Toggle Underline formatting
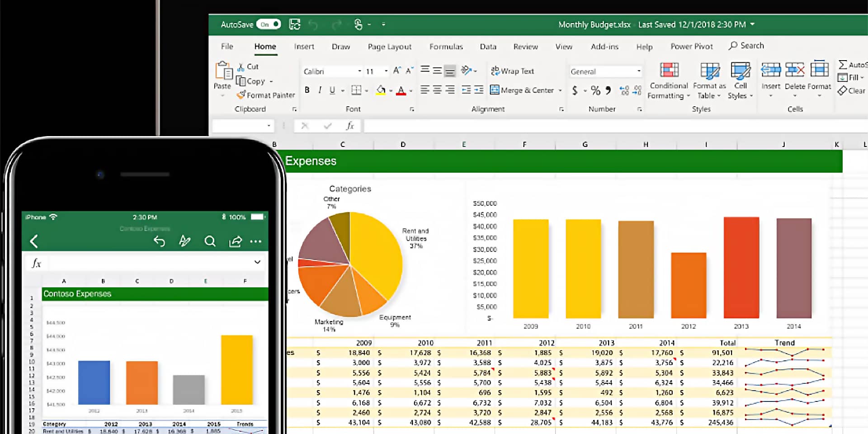Viewport: 868px width, 434px height. pyautogui.click(x=332, y=90)
